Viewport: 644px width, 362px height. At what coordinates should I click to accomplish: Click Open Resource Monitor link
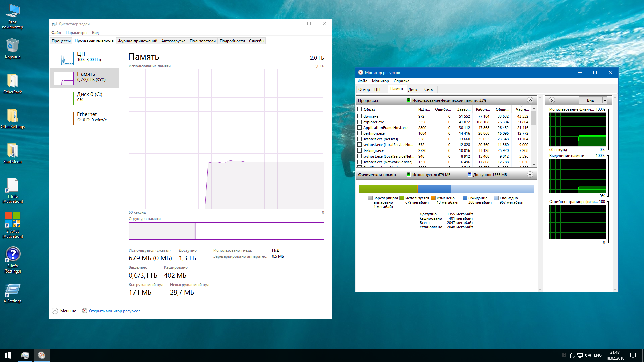coord(114,311)
